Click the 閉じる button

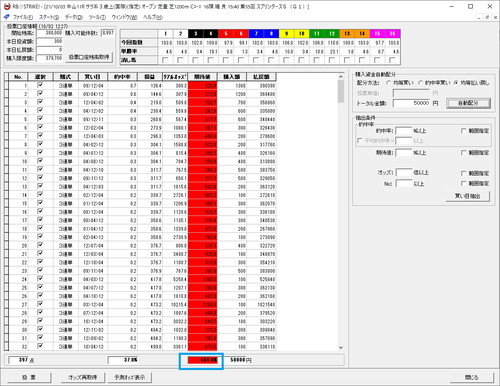point(472,377)
